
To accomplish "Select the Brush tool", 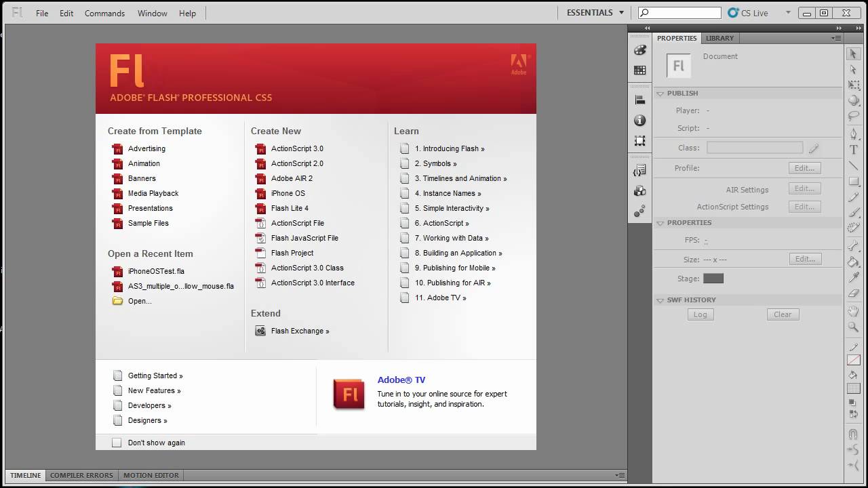I will tap(854, 213).
